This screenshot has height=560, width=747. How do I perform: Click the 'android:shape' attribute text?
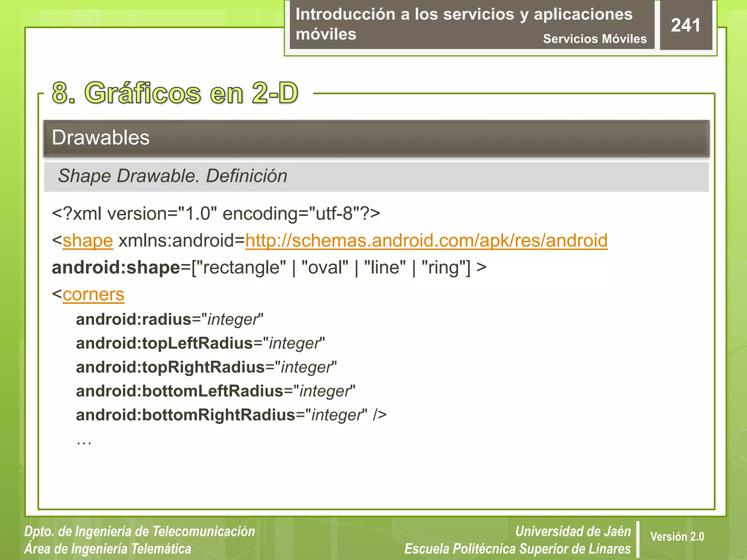[116, 268]
